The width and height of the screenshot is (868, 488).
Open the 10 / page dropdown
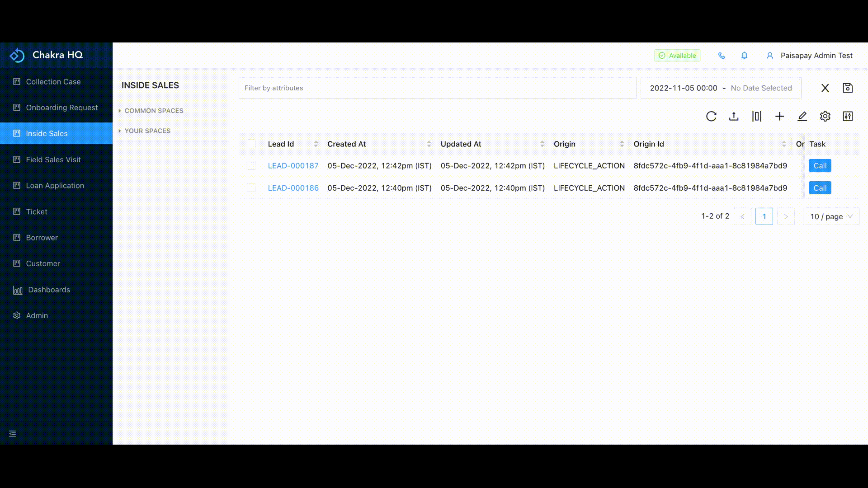(x=830, y=216)
